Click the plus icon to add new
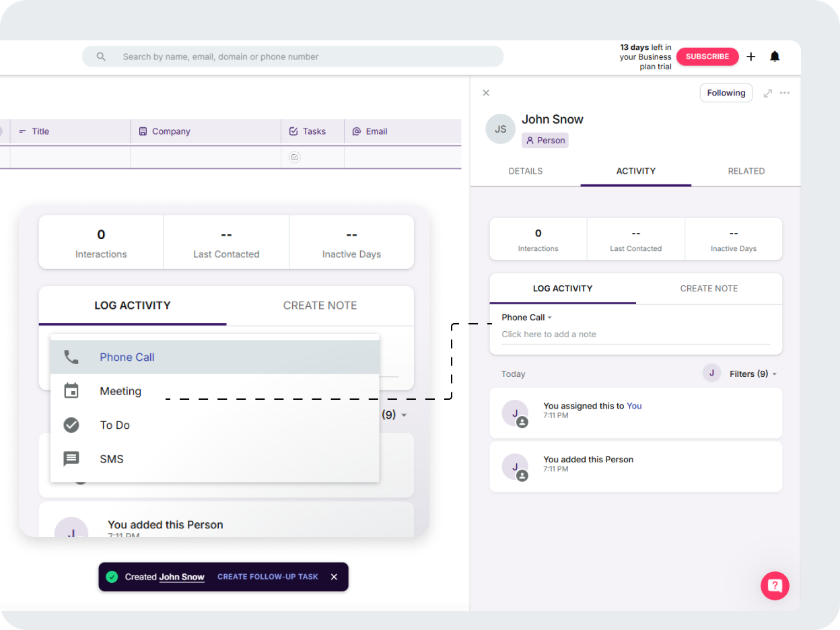Viewport: 840px width, 630px height. click(751, 57)
